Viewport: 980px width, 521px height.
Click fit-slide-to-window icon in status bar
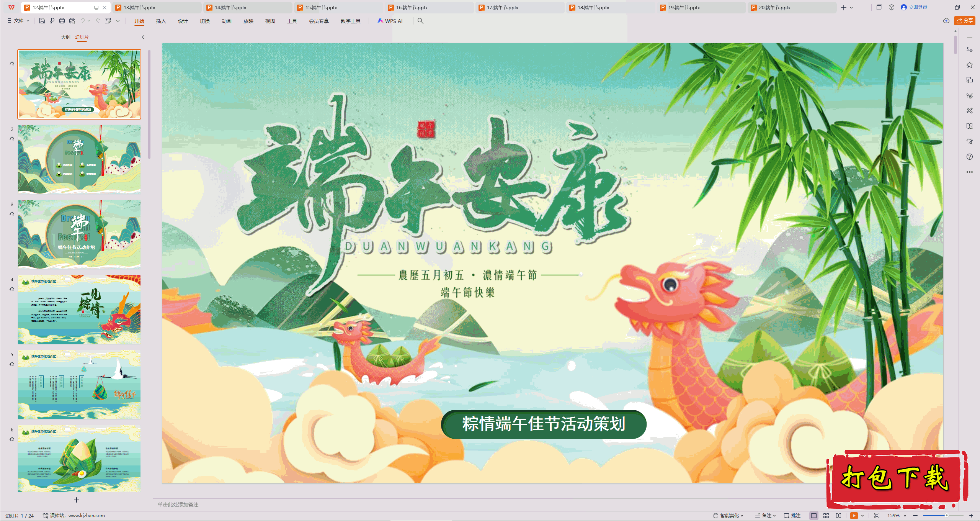pyautogui.click(x=877, y=516)
